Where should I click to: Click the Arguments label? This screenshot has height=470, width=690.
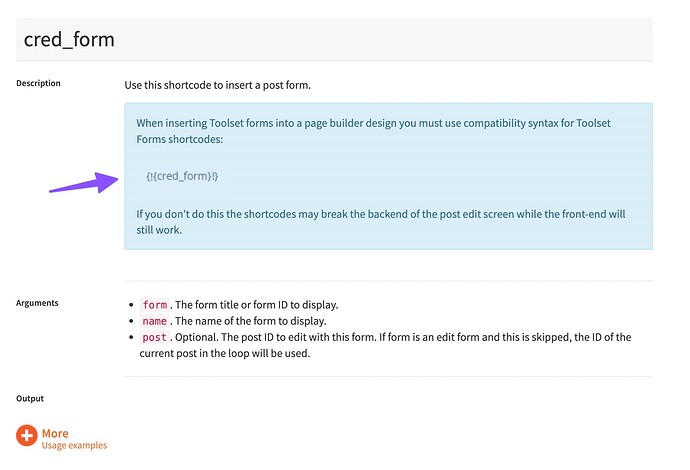coord(37,303)
